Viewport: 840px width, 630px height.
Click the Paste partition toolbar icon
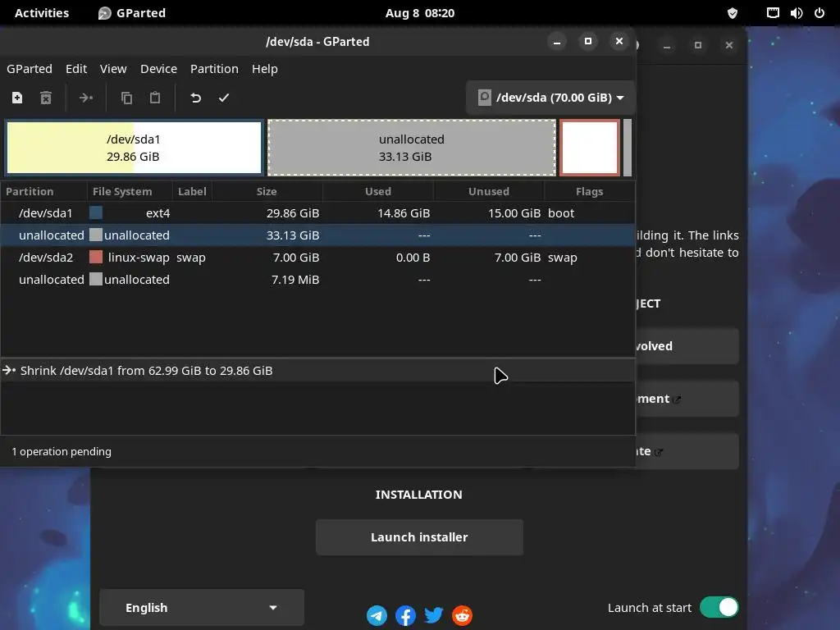coord(155,98)
